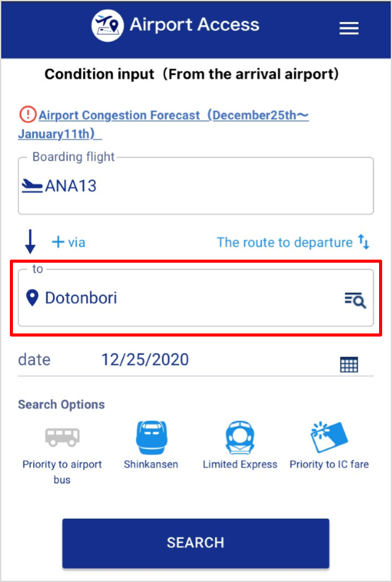Open the destination list search icon

355,300
